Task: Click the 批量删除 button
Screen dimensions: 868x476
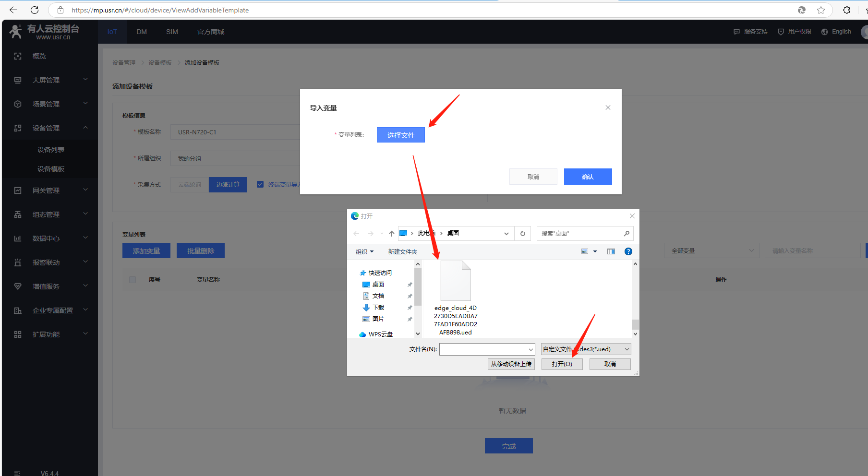Action: coord(201,250)
